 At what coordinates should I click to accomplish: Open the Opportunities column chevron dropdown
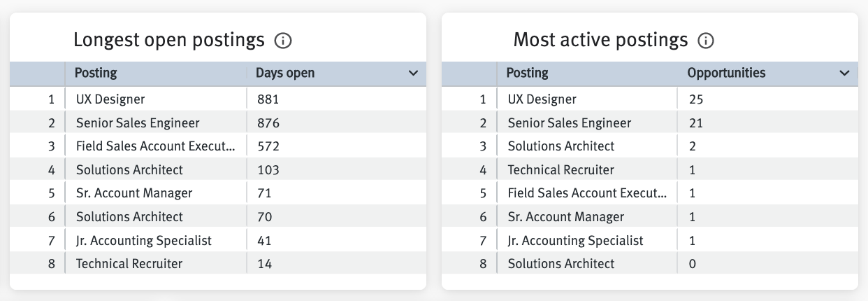(x=844, y=73)
